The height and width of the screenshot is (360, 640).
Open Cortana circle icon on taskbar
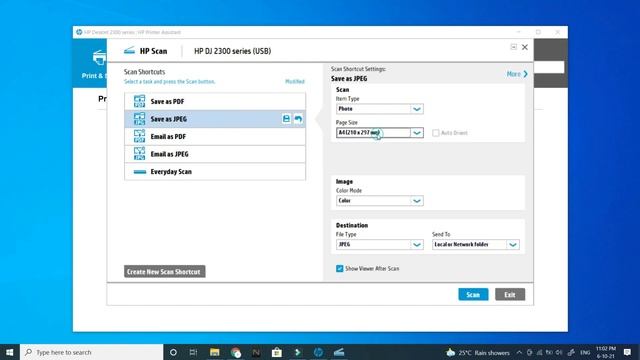(x=173, y=352)
